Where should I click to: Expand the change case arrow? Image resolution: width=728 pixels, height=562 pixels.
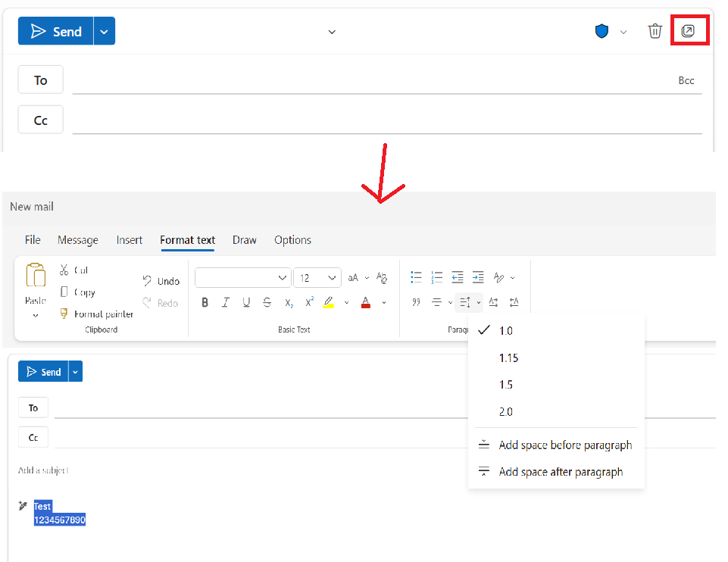pos(367,278)
